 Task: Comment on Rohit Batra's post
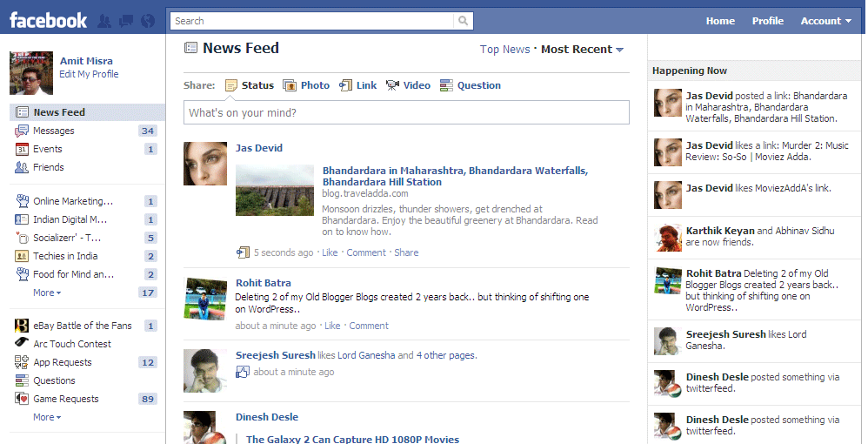[x=369, y=326]
